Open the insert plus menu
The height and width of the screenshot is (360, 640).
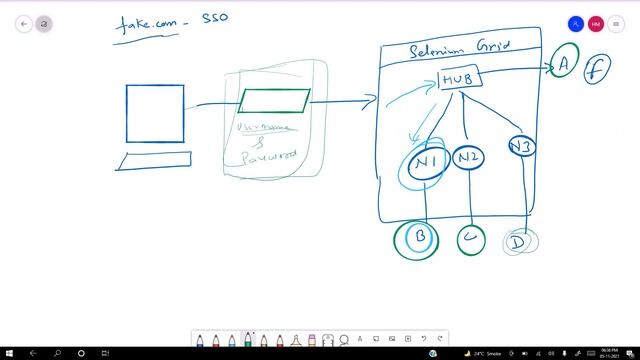pos(408,339)
